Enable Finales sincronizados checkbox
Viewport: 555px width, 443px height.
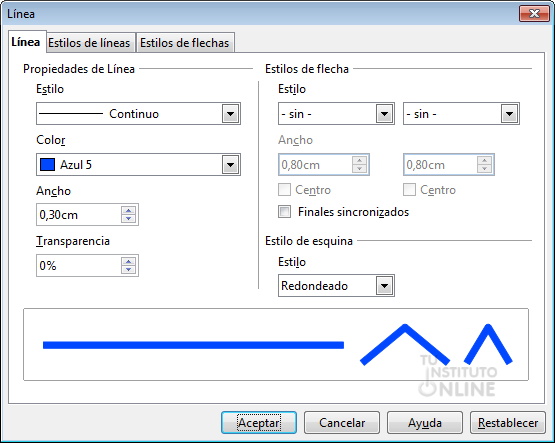pyautogui.click(x=285, y=212)
